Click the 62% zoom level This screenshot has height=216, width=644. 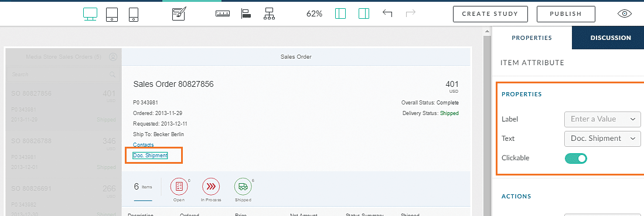(314, 14)
